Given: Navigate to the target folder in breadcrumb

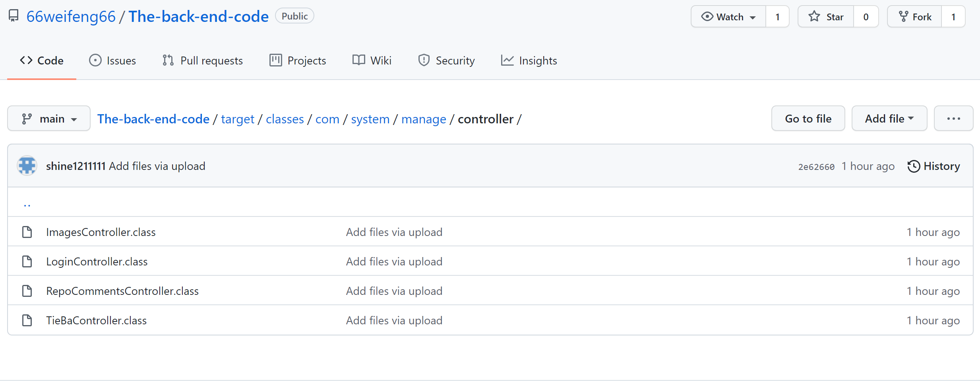Looking at the screenshot, I should [238, 119].
